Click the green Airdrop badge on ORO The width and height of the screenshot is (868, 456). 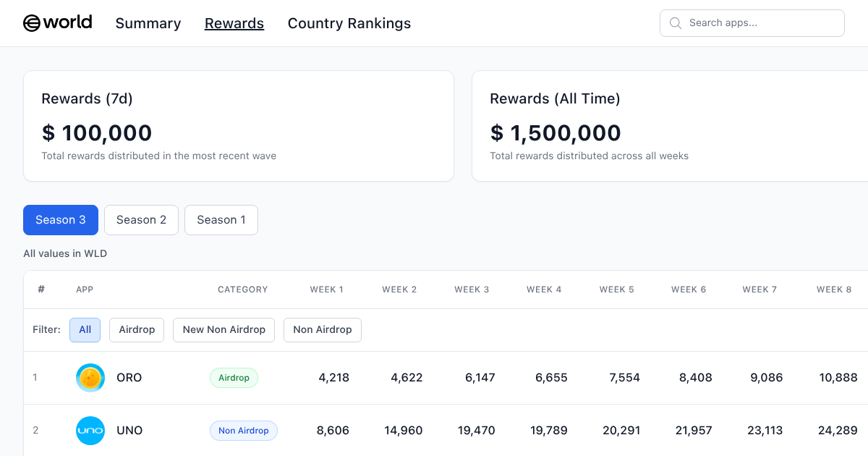[234, 378]
